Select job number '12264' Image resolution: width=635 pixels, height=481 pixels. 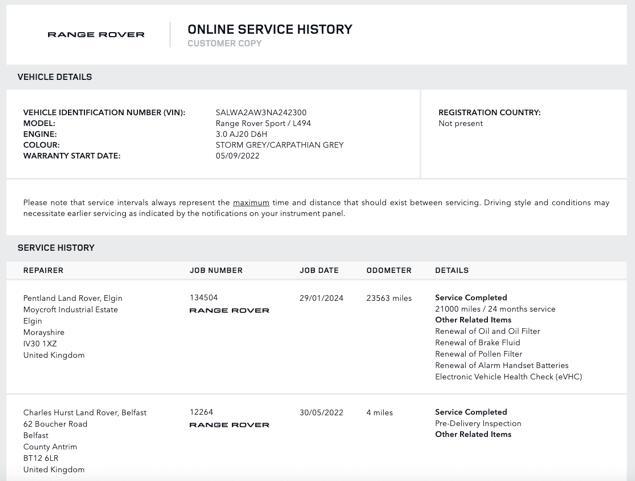pyautogui.click(x=201, y=412)
